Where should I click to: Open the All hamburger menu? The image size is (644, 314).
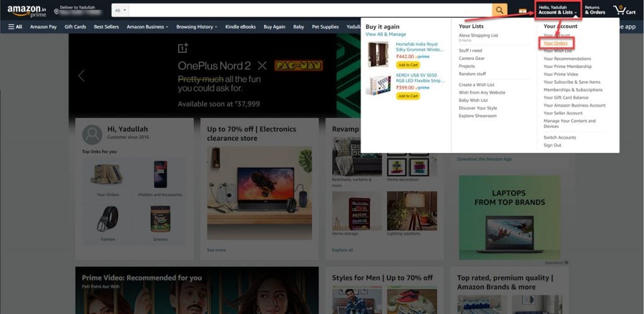pos(15,26)
